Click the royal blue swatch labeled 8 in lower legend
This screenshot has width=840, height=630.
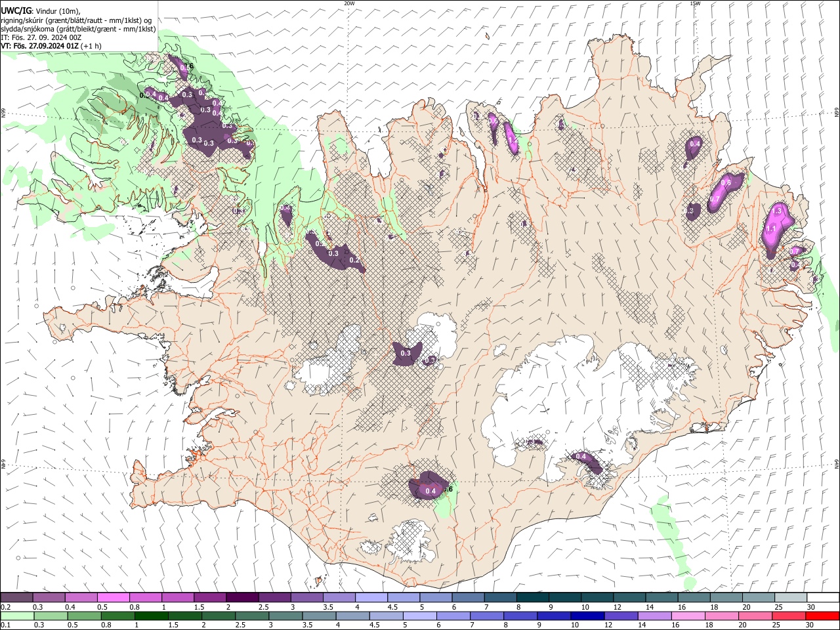[x=519, y=616]
